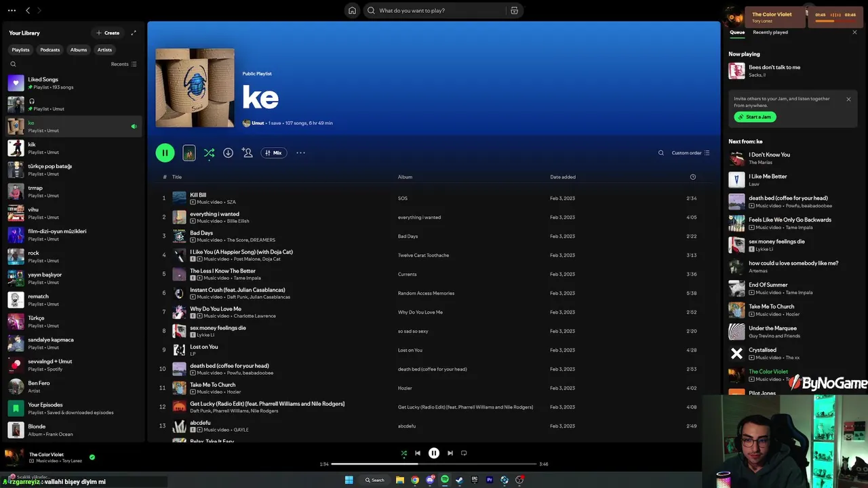Open the Browse icon in search bar
868x488 pixels.
pos(514,10)
